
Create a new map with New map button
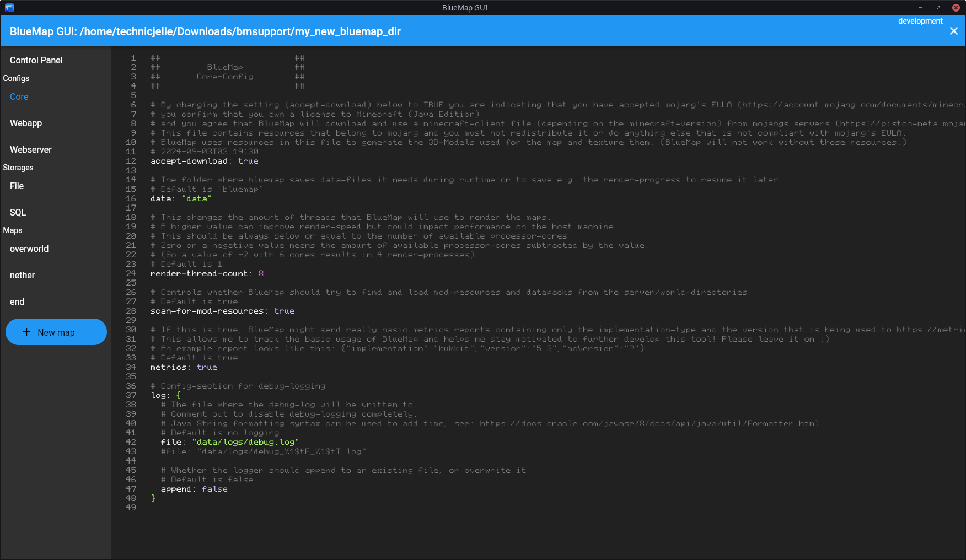[x=56, y=332]
